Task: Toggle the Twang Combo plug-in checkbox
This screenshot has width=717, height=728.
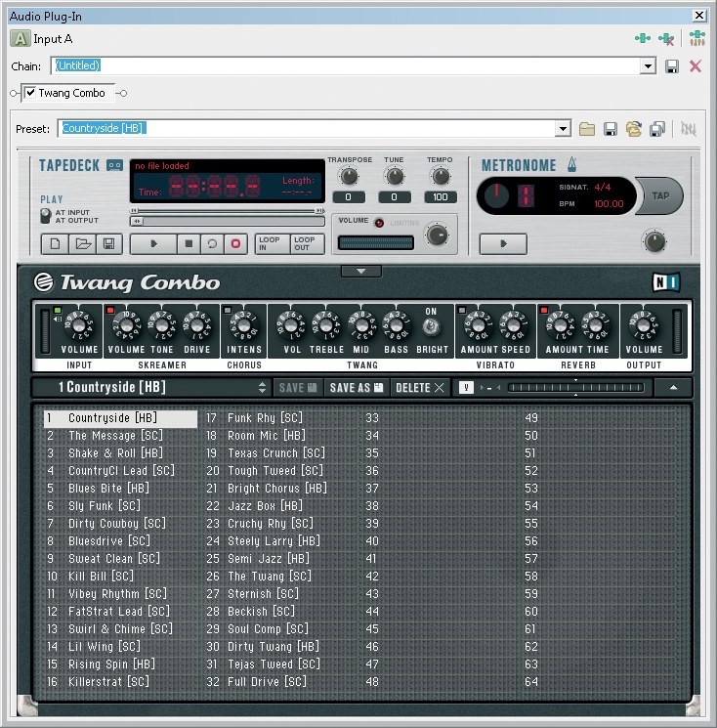Action: tap(30, 93)
